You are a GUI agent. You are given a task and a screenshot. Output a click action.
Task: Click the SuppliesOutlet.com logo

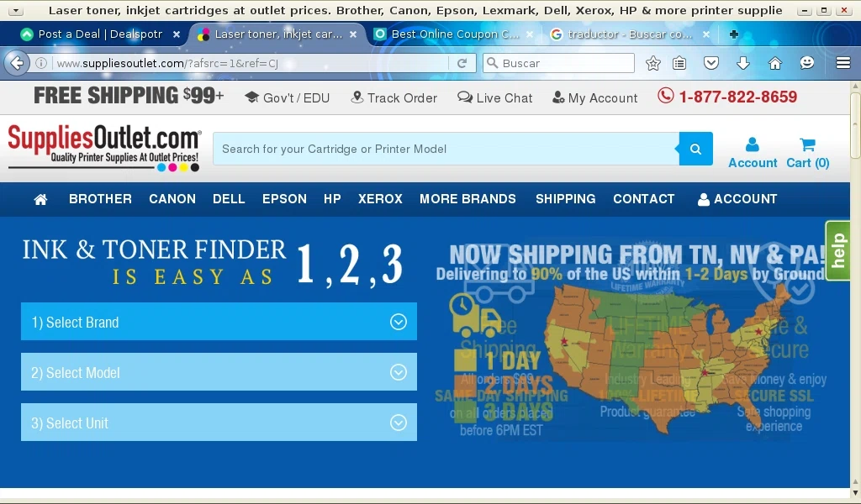tap(104, 148)
